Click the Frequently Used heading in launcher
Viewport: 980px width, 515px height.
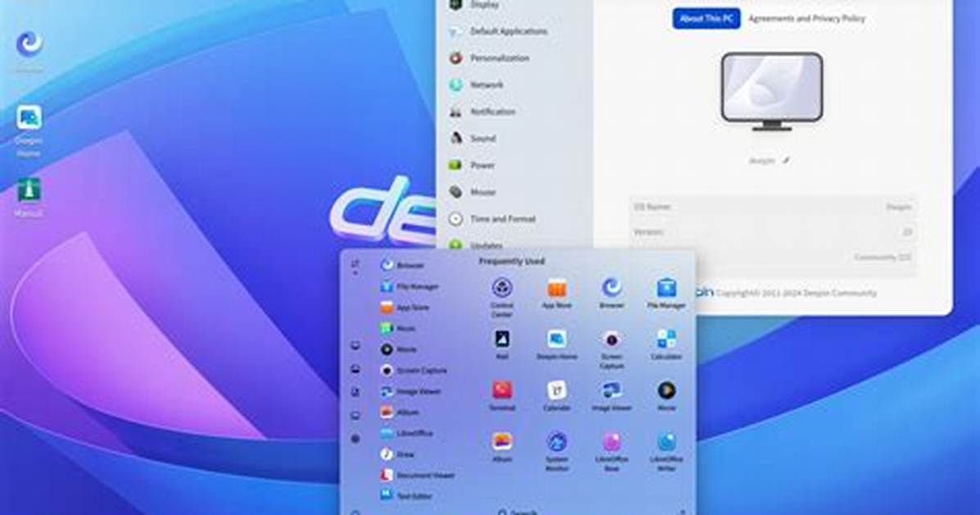pyautogui.click(x=512, y=262)
